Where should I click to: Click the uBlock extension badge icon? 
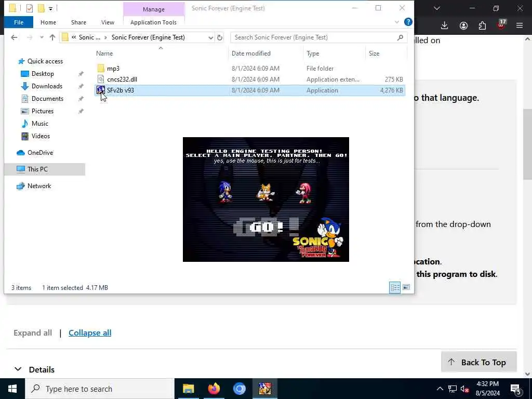coord(501,25)
